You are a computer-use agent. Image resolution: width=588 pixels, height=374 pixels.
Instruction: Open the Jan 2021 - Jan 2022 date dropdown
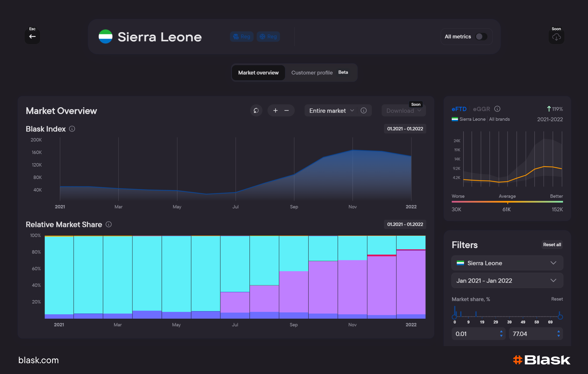[507, 281]
